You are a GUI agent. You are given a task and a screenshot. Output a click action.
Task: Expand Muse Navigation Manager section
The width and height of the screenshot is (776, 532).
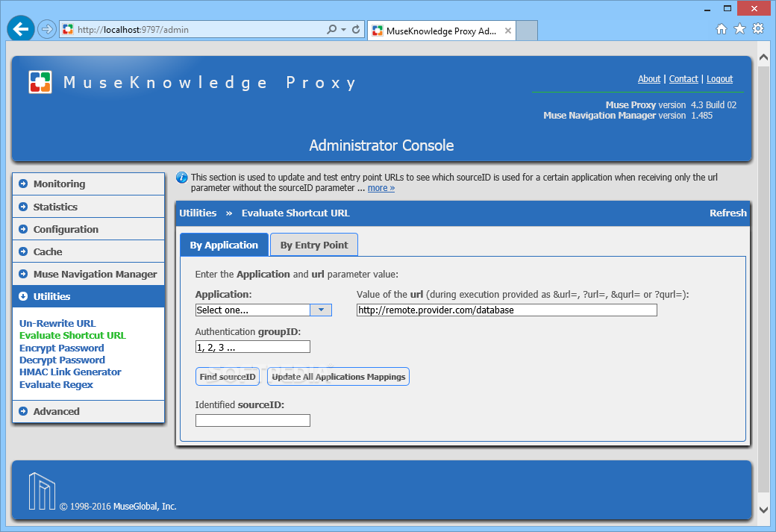[89, 274]
